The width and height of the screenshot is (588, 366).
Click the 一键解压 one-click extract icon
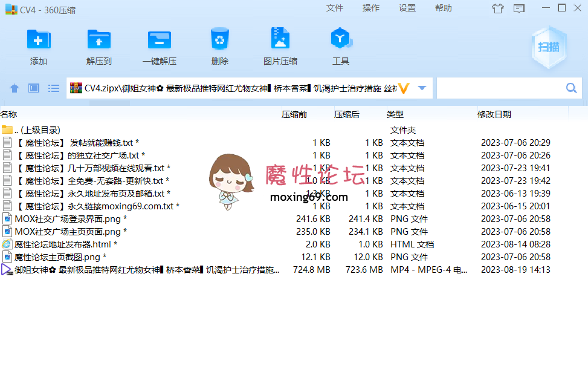160,40
